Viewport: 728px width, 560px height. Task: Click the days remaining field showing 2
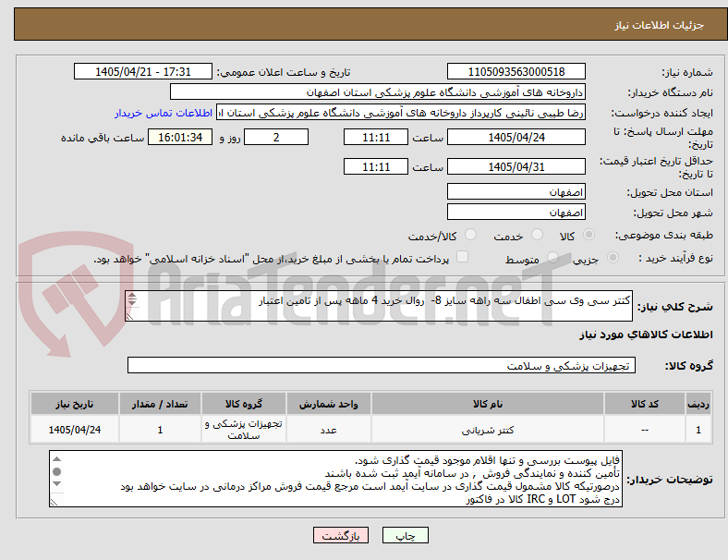click(x=276, y=137)
